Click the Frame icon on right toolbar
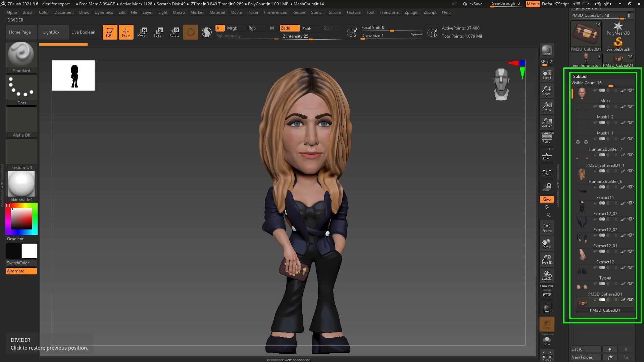 [547, 227]
